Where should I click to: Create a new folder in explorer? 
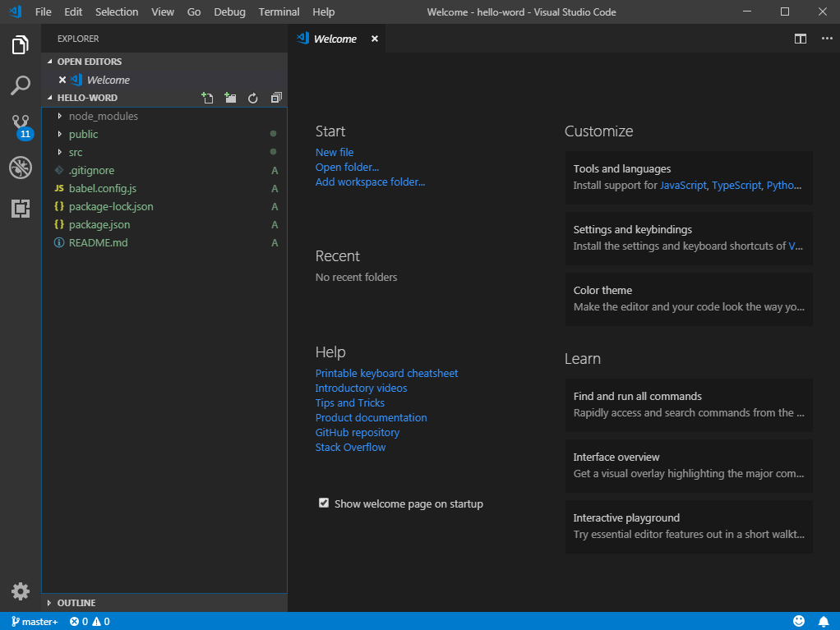230,98
